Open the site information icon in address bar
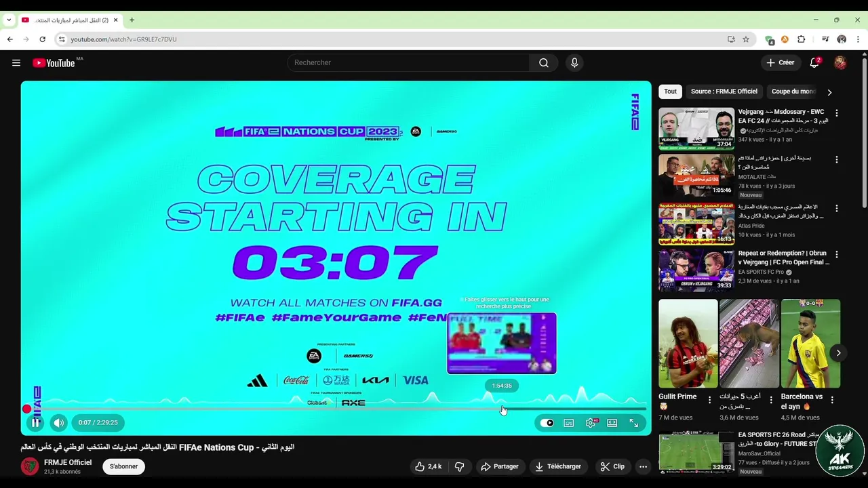This screenshot has height=488, width=868. (x=62, y=39)
